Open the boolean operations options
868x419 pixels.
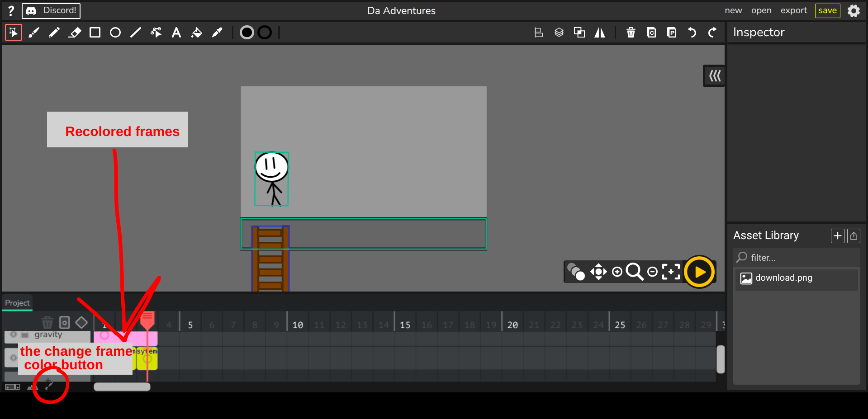tap(579, 33)
